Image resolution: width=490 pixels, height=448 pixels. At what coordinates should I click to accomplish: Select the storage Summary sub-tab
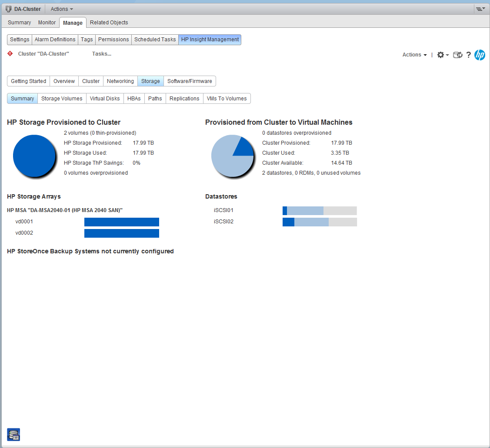point(23,98)
